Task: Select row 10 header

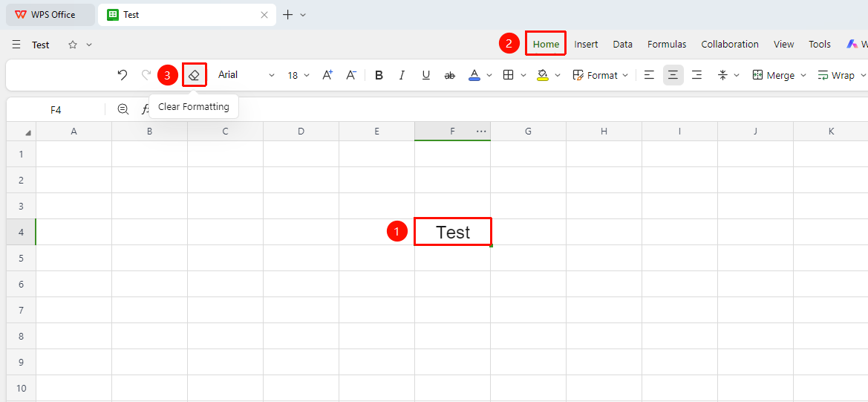Action: pos(21,388)
